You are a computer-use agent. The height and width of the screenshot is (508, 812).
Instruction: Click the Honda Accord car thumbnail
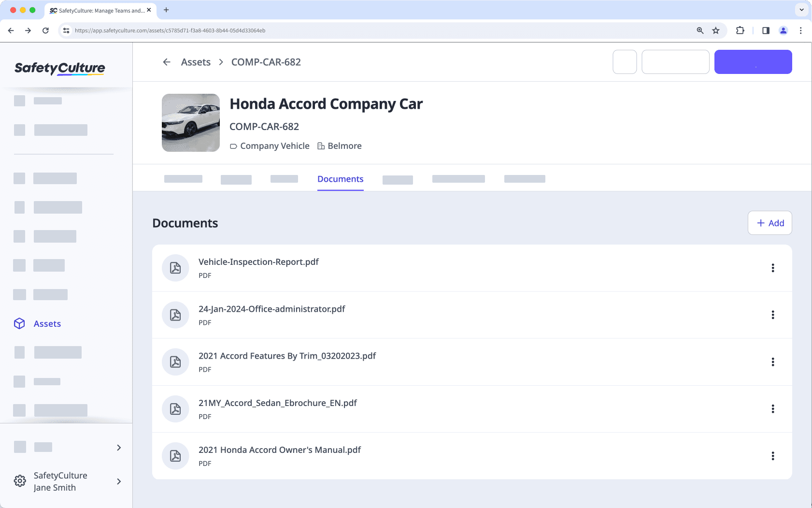[x=191, y=123]
